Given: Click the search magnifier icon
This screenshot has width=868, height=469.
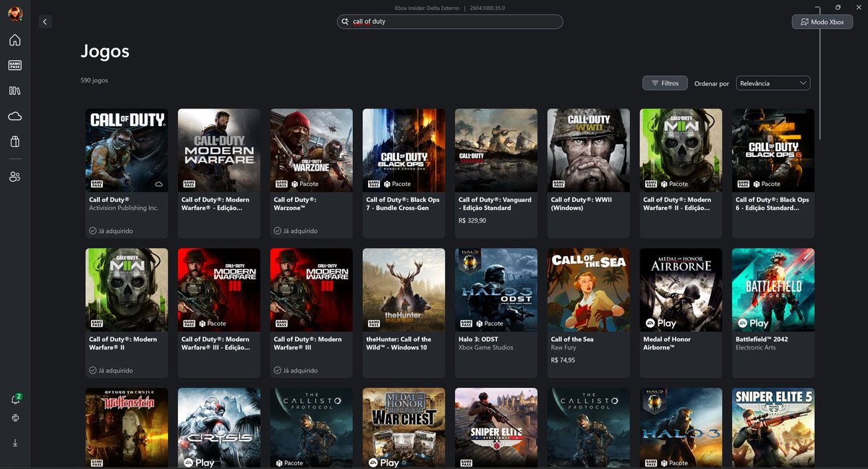Looking at the screenshot, I should pyautogui.click(x=345, y=22).
